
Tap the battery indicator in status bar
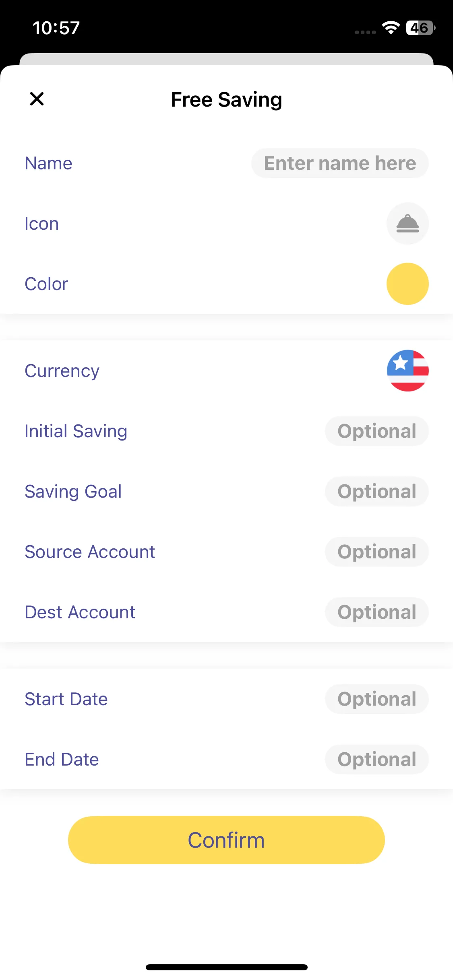(x=420, y=28)
